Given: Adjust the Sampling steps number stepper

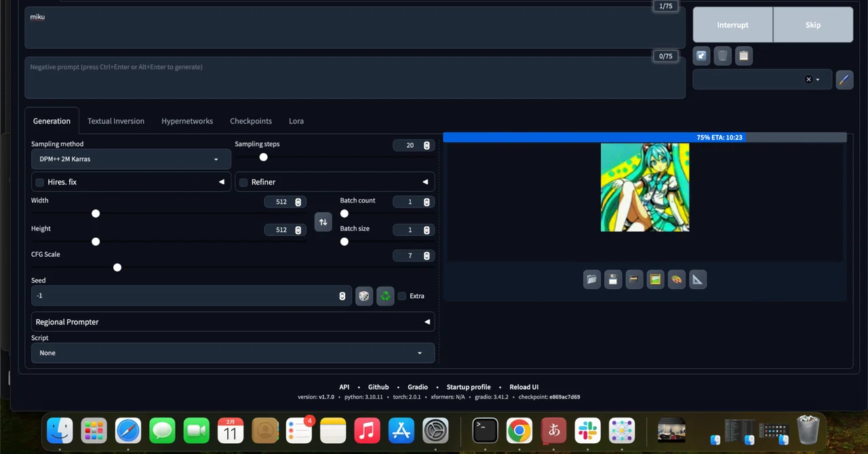Looking at the screenshot, I should tap(427, 145).
